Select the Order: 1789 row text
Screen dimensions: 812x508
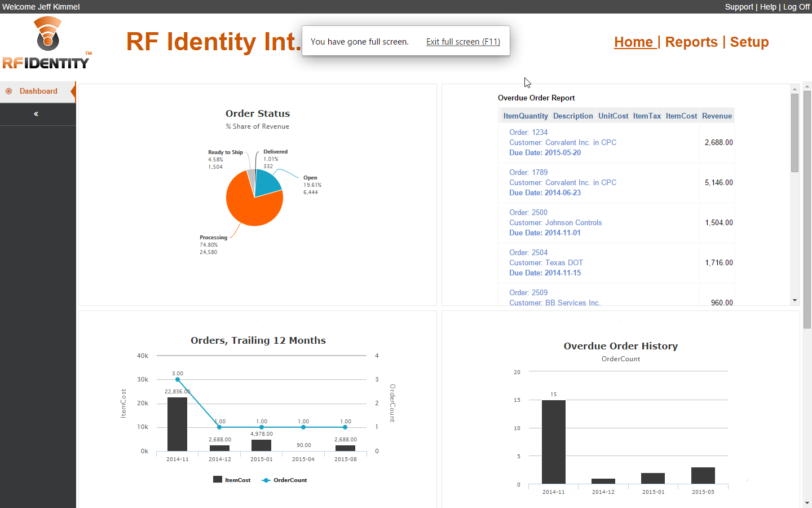528,172
